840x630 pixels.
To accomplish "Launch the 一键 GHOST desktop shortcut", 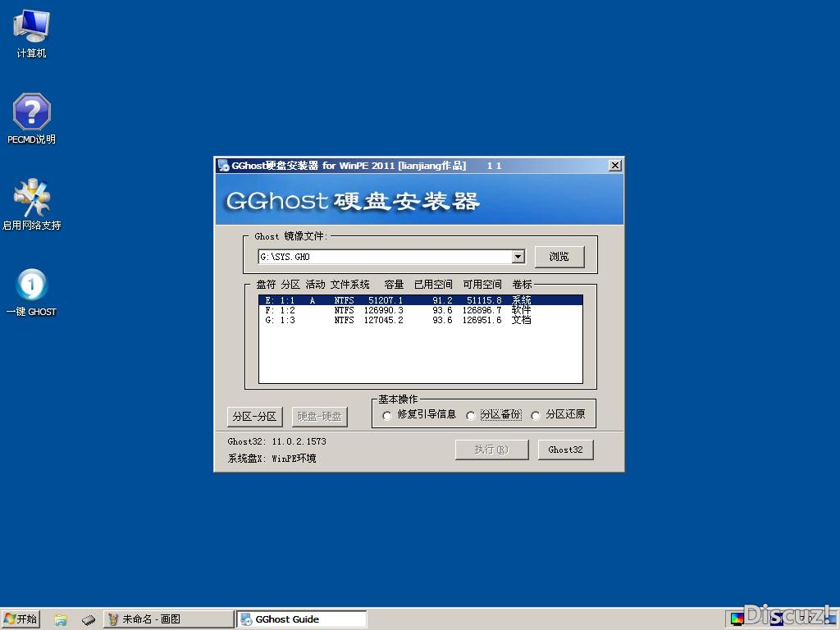I will point(32,292).
